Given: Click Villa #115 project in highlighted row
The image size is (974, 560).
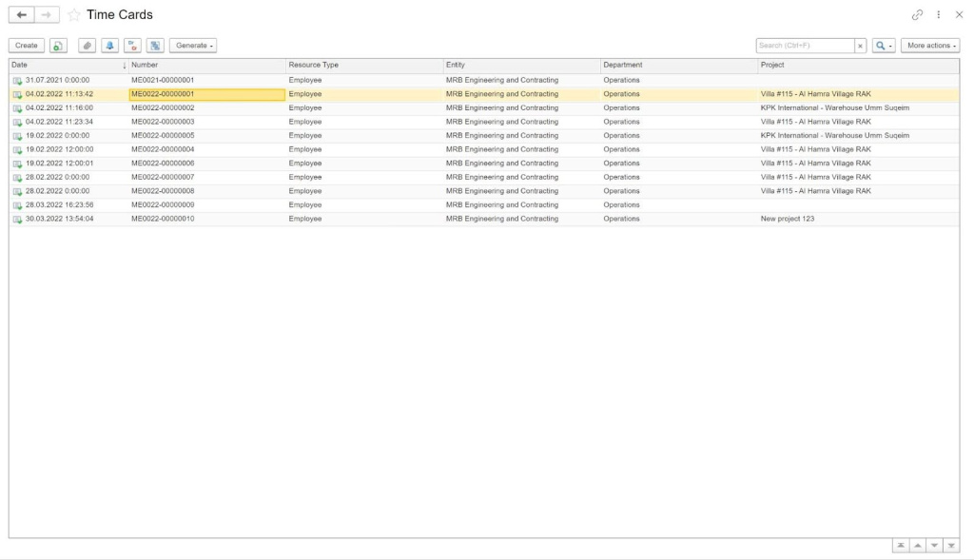Looking at the screenshot, I should pyautogui.click(x=815, y=94).
